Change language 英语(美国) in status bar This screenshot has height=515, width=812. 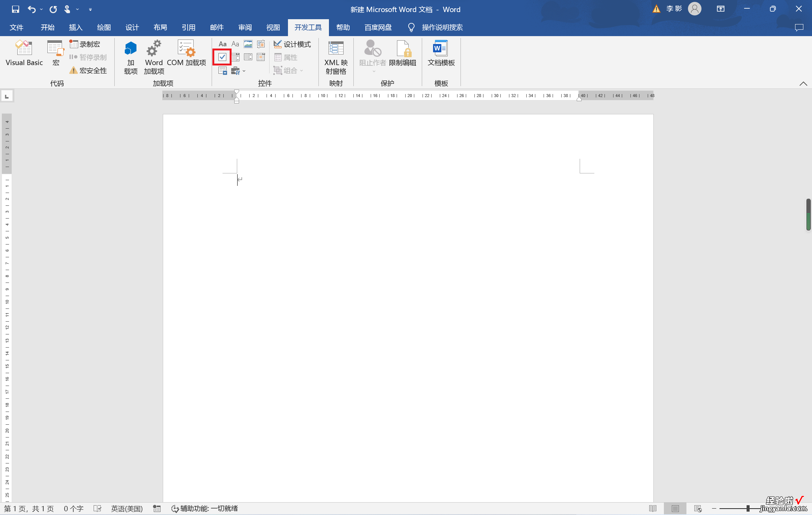(x=127, y=509)
